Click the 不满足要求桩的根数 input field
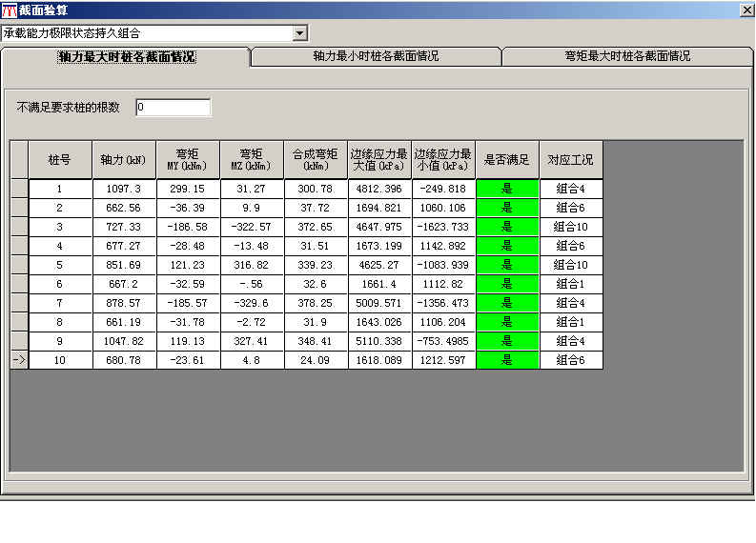This screenshot has width=756, height=543. click(x=173, y=108)
